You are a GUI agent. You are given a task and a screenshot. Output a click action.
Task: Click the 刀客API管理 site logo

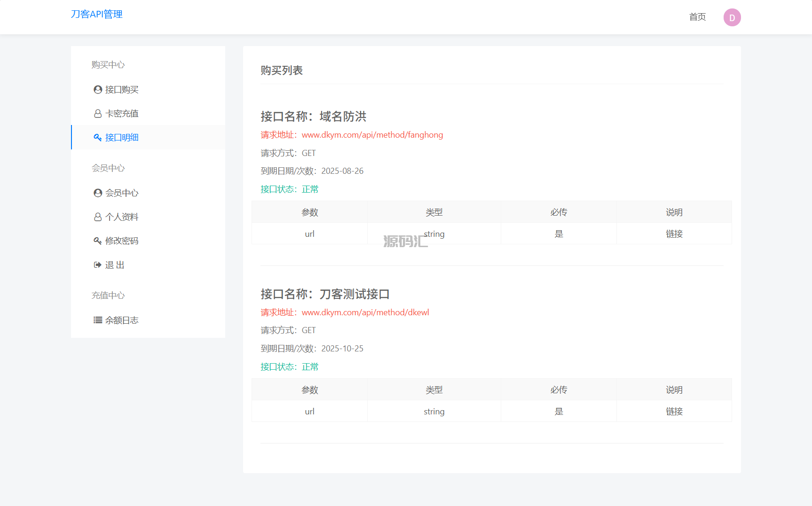pos(97,14)
